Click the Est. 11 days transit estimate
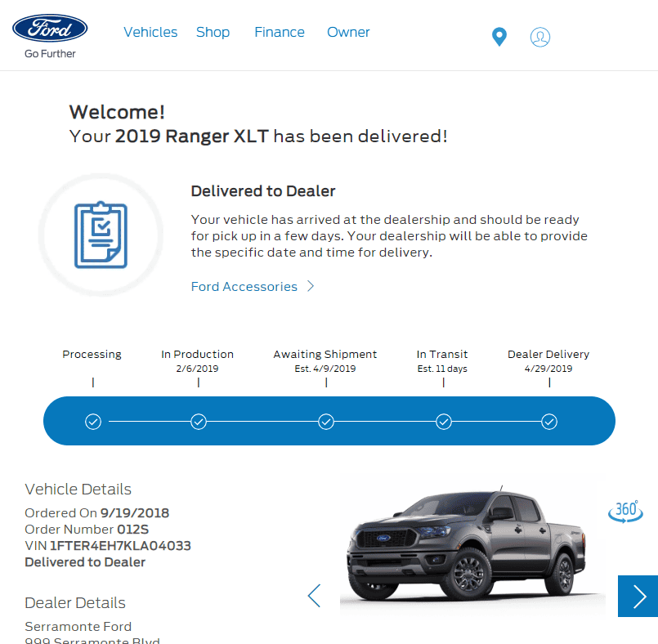The image size is (658, 644). (442, 369)
